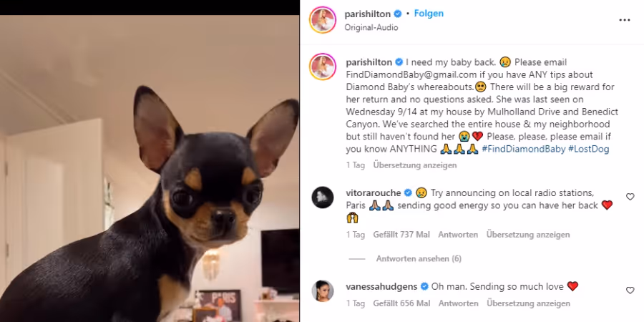Click parishilton's avatar beside the caption

click(323, 67)
